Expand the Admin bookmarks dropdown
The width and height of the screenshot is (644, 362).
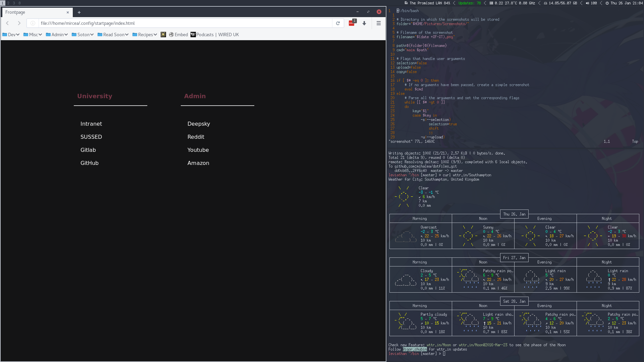[57, 35]
